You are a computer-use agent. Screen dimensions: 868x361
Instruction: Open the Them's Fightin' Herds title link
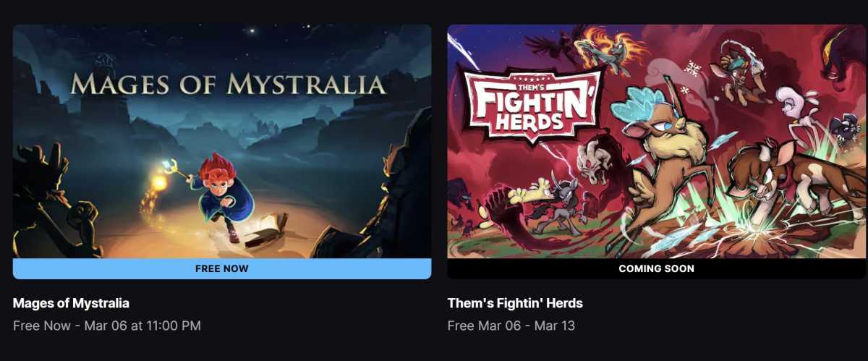click(515, 303)
